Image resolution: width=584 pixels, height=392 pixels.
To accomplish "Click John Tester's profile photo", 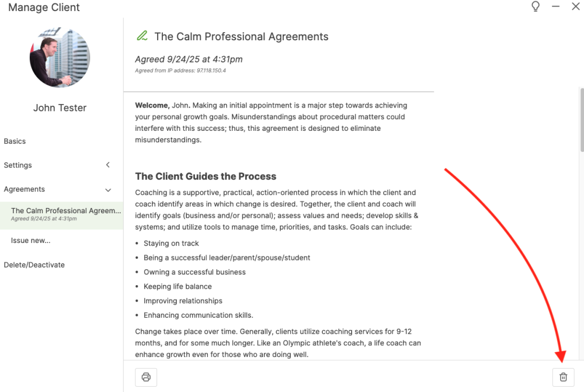I will tap(60, 57).
